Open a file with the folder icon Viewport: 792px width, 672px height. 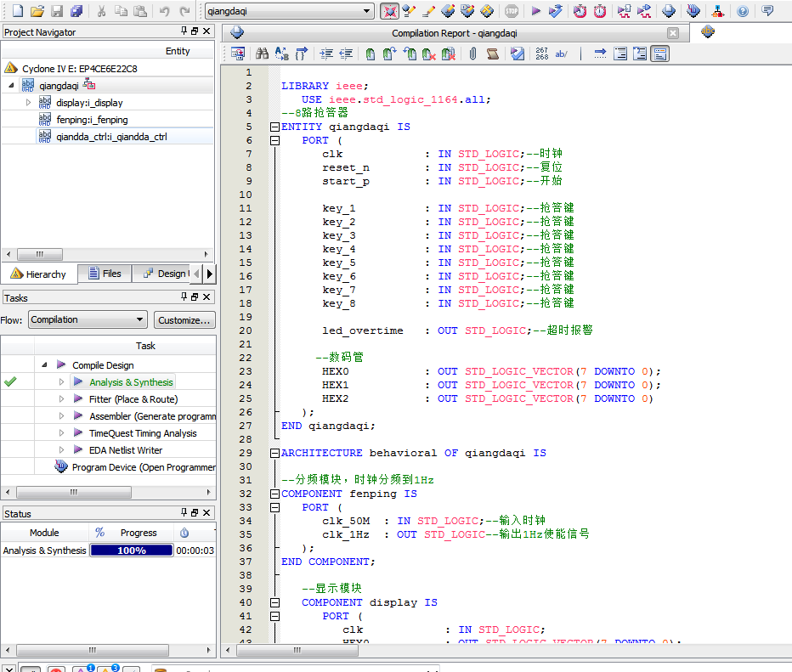[x=37, y=11]
